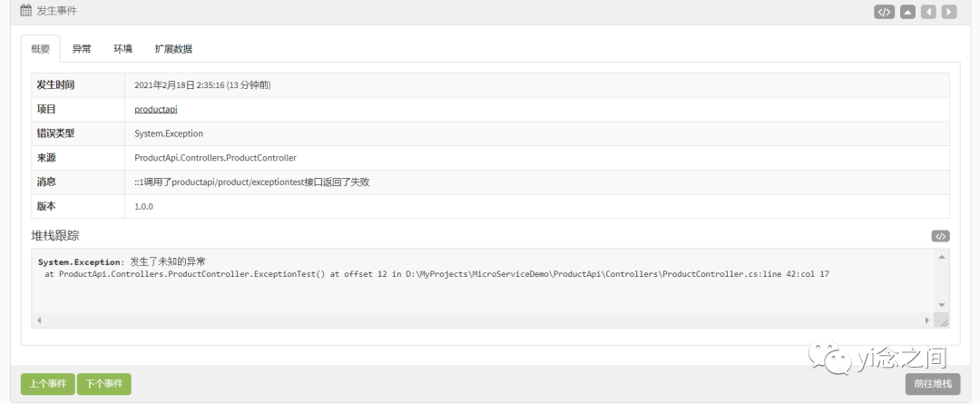The width and height of the screenshot is (980, 404).
Task: Click the code icon beside 堆栈跟踪
Action: pyautogui.click(x=940, y=236)
